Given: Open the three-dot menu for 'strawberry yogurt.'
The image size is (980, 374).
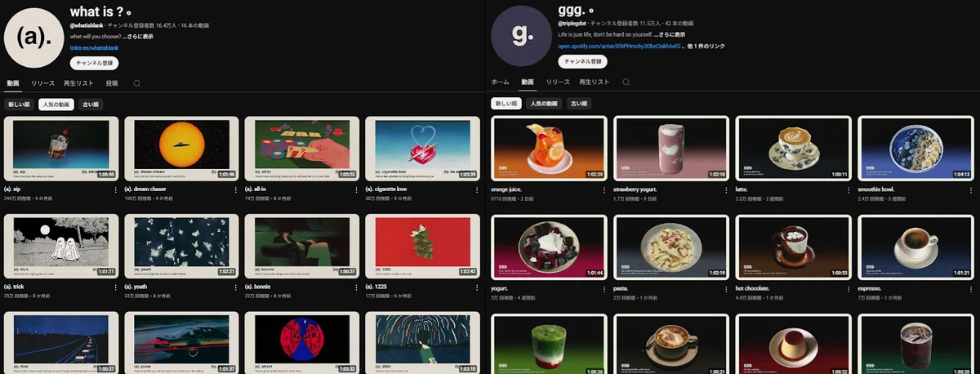Looking at the screenshot, I should click(x=726, y=189).
